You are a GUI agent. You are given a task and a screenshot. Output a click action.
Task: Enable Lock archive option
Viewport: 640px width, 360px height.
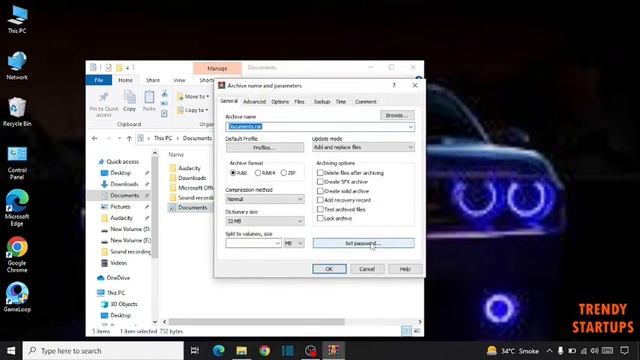(320, 218)
